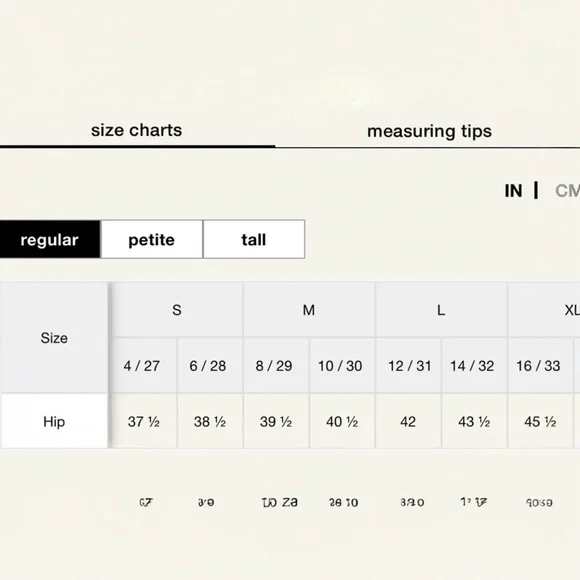The image size is (580, 580).
Task: Click the S size column header
Action: 177,310
